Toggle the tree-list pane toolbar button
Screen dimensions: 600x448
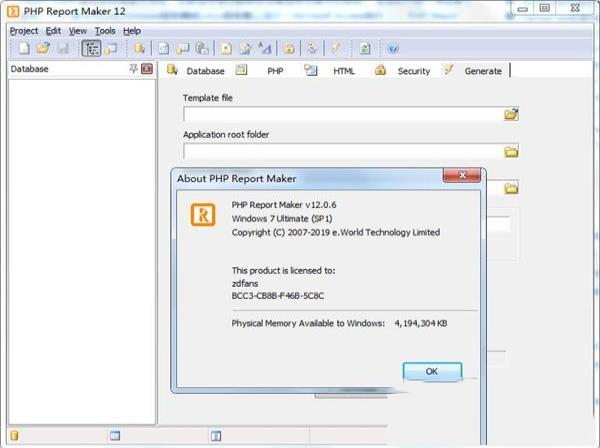click(91, 49)
